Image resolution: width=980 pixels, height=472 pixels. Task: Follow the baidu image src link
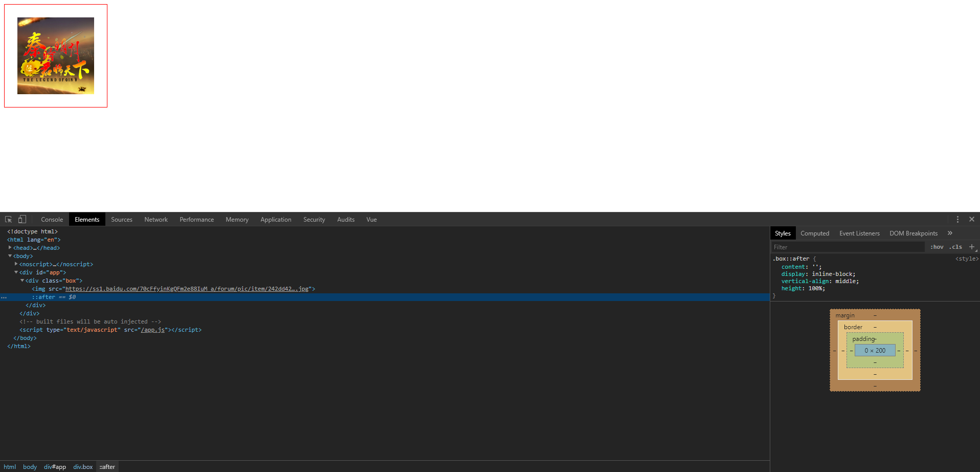[x=187, y=289]
